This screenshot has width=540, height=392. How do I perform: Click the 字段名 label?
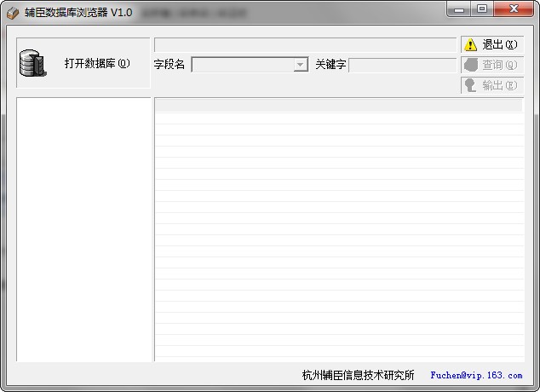pyautogui.click(x=169, y=65)
